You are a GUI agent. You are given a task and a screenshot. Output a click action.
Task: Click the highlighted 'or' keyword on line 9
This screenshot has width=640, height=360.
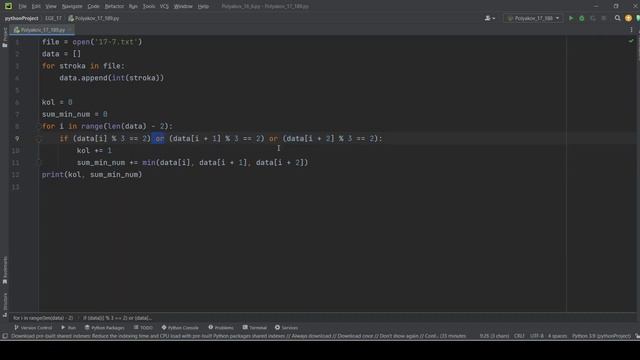coord(159,139)
